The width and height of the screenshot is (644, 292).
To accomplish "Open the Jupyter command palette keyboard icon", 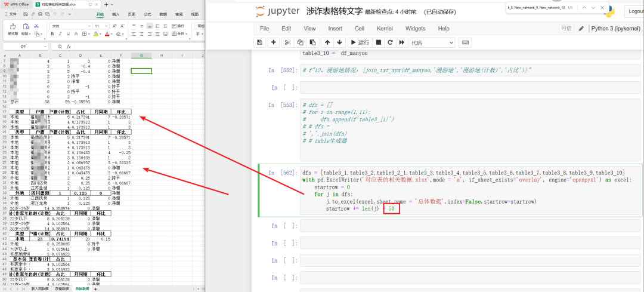I will coord(465,42).
